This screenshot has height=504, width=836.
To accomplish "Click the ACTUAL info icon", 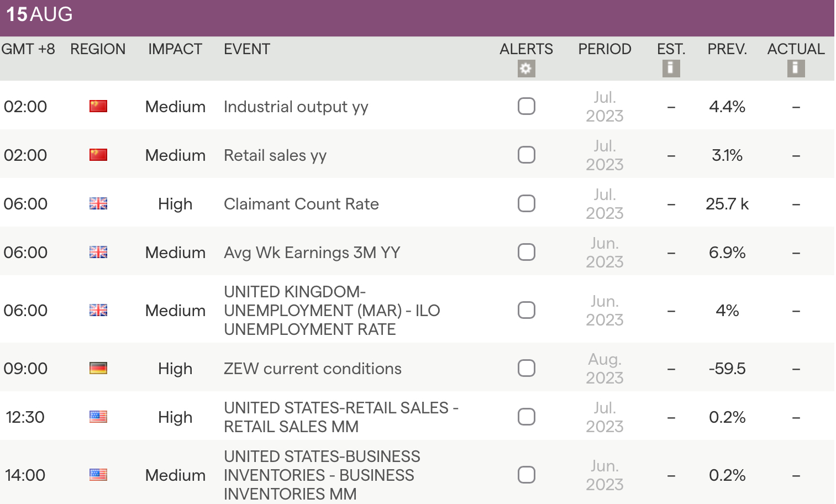I will pyautogui.click(x=796, y=69).
